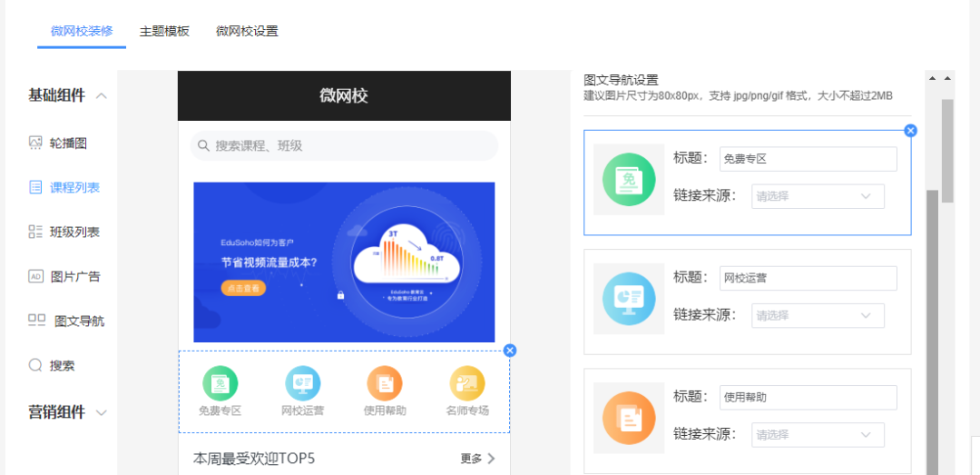Delete the 免费专区 settings card via its blue X
Screen dimensions: 980x475
pyautogui.click(x=911, y=130)
